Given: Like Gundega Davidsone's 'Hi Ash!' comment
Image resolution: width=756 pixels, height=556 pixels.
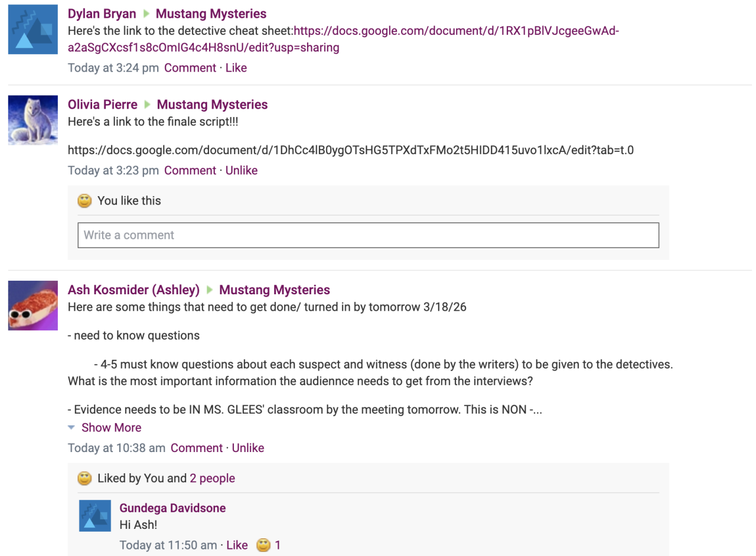Looking at the screenshot, I should tap(237, 545).
